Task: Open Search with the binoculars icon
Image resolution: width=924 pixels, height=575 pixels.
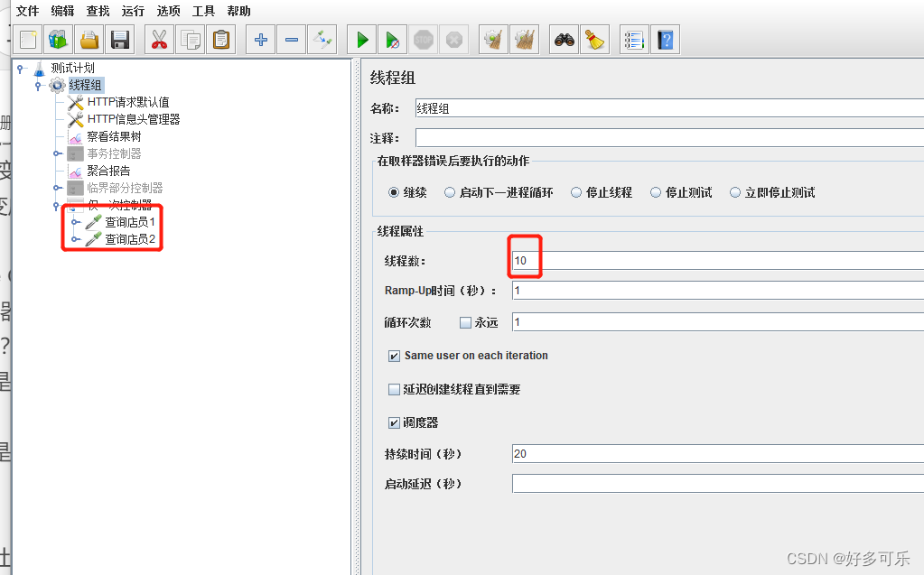Action: 564,40
